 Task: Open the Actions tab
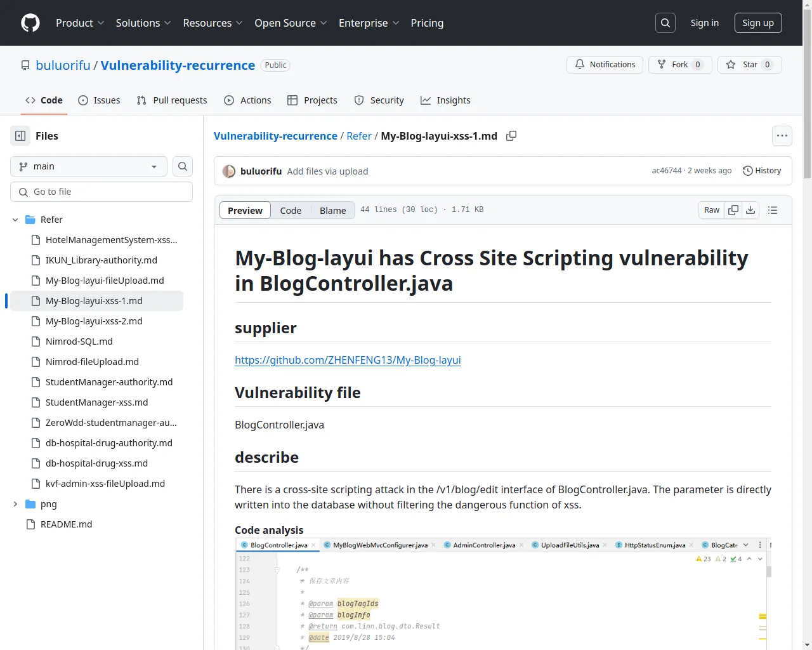tap(247, 100)
